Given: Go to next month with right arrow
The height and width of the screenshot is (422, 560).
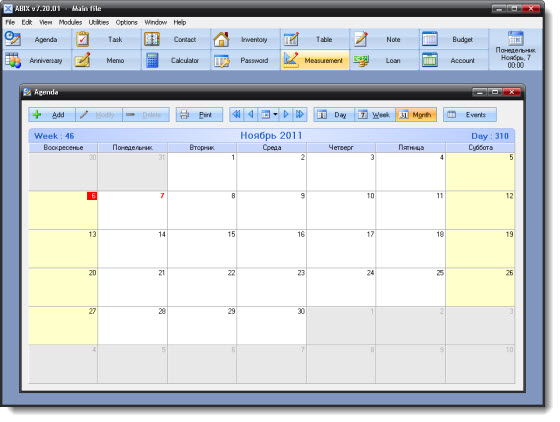Looking at the screenshot, I should [286, 115].
